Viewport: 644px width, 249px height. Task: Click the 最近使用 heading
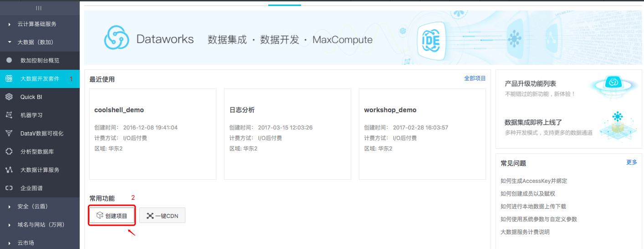click(102, 79)
